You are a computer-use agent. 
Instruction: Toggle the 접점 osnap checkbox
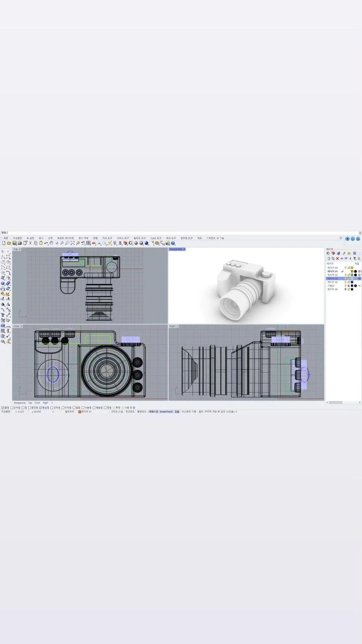pyautogui.click(x=74, y=408)
